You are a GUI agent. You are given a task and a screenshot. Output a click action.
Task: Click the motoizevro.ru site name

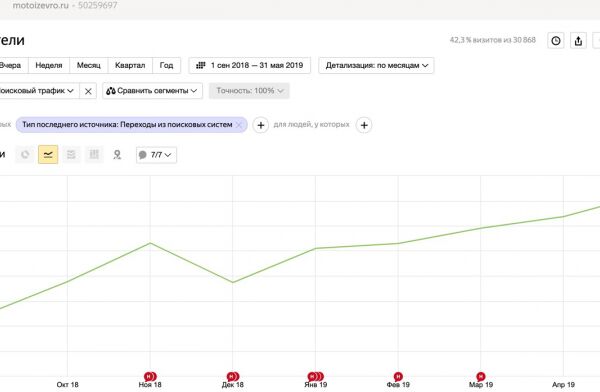pos(41,6)
